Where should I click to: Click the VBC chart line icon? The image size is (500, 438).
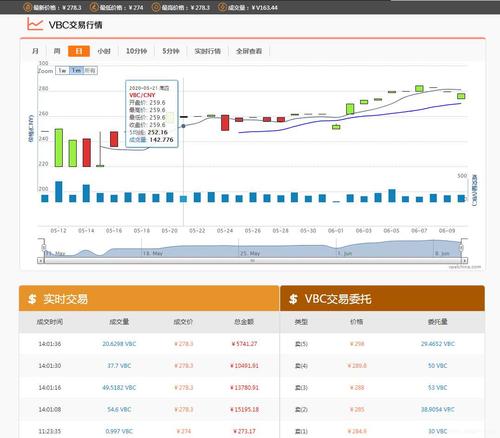[x=35, y=24]
